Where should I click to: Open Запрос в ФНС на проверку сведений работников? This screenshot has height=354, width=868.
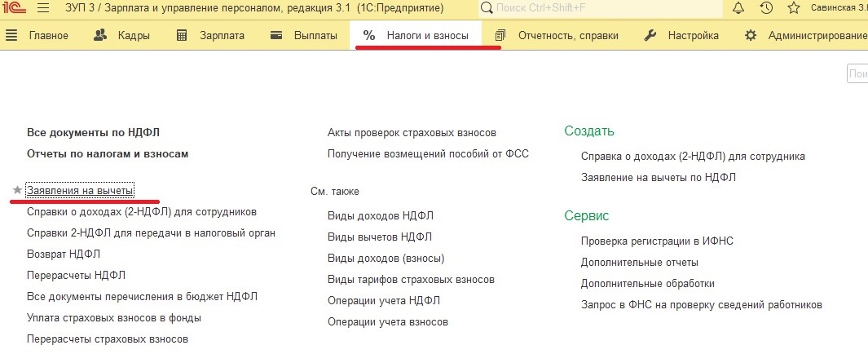(x=702, y=305)
